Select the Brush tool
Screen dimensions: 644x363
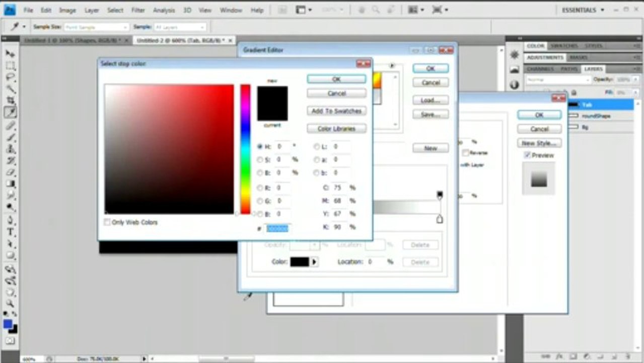click(x=10, y=137)
